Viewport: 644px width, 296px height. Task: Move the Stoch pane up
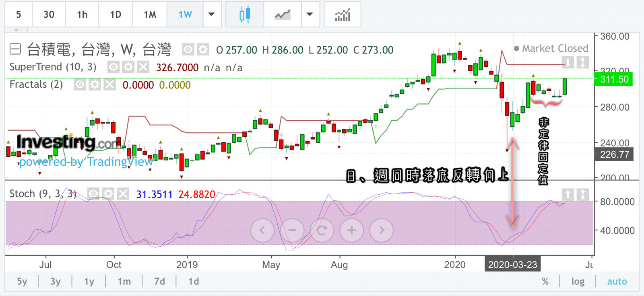click(x=568, y=194)
